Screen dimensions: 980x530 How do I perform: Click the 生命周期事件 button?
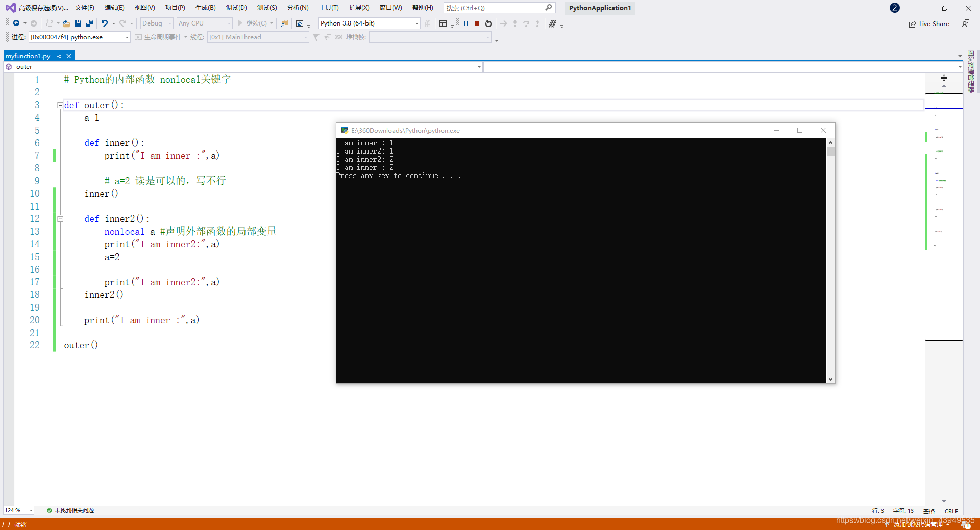coord(158,37)
